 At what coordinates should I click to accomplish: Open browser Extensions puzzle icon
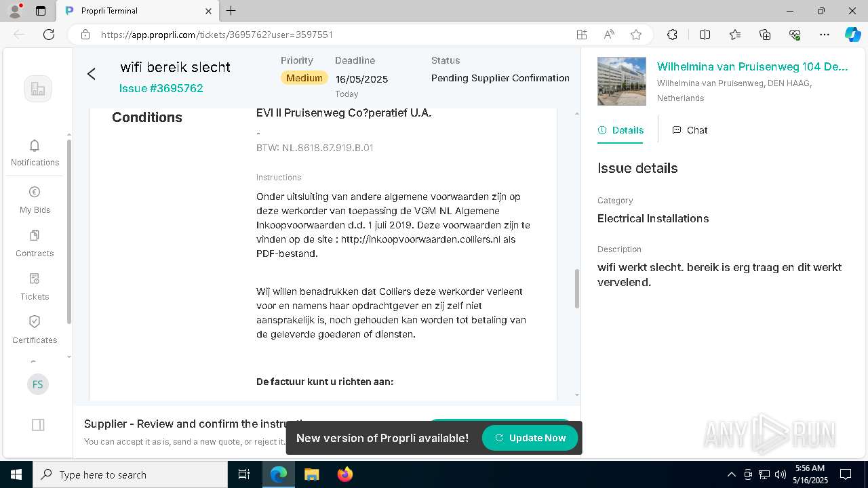672,35
